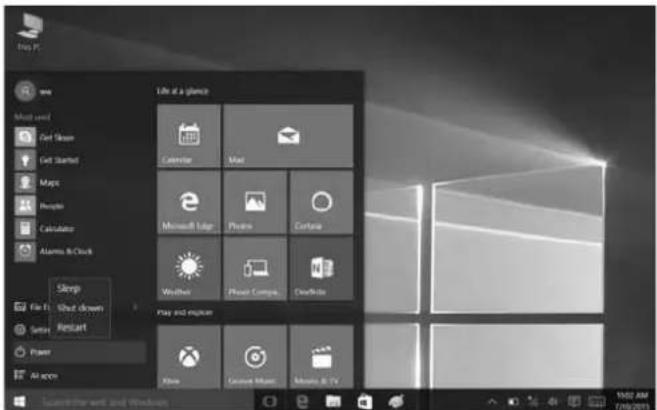
Task: Open the Photos tile
Action: coord(255,202)
